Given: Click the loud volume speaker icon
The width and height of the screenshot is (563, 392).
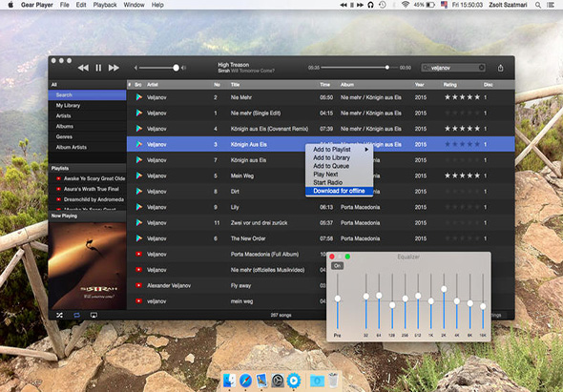Looking at the screenshot, I should 183,68.
